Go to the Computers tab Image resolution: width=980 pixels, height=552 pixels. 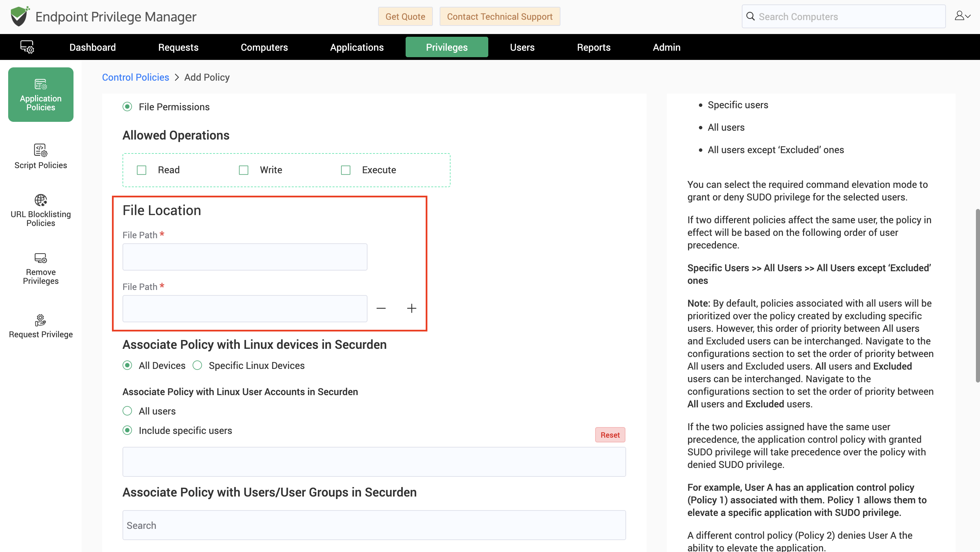(x=264, y=47)
